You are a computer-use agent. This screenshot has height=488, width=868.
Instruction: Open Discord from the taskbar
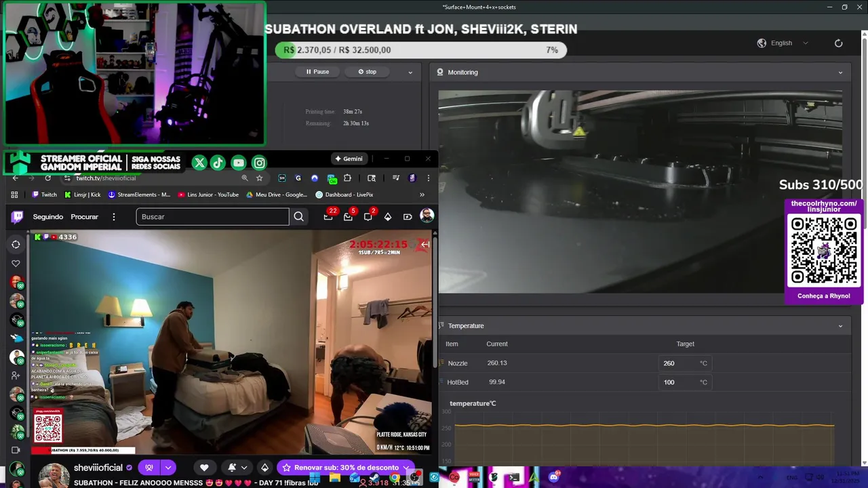pos(554,477)
